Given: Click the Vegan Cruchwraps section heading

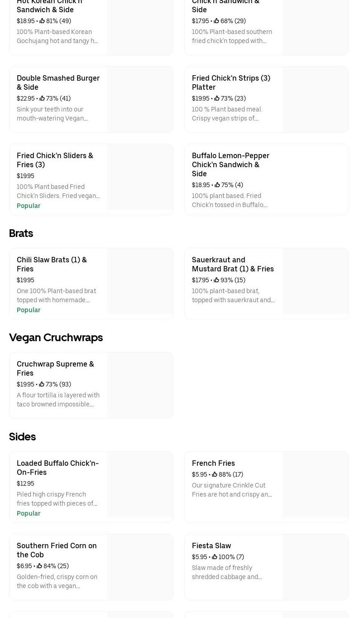Looking at the screenshot, I should tap(56, 338).
